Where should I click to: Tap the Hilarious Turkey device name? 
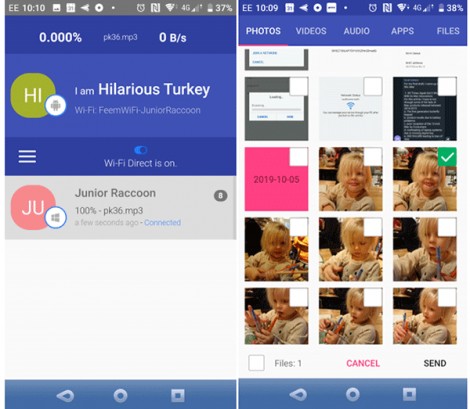click(x=154, y=89)
